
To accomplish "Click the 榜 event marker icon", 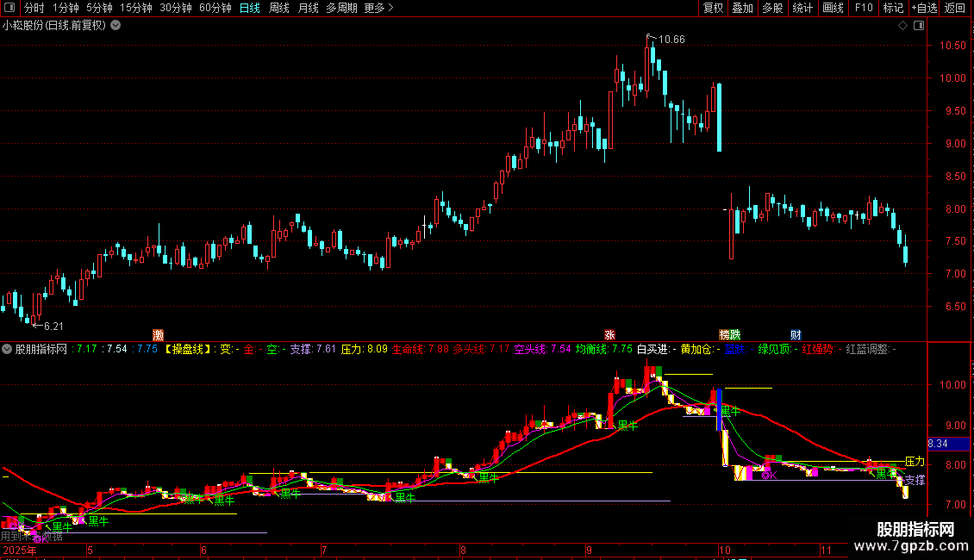I will tap(724, 335).
